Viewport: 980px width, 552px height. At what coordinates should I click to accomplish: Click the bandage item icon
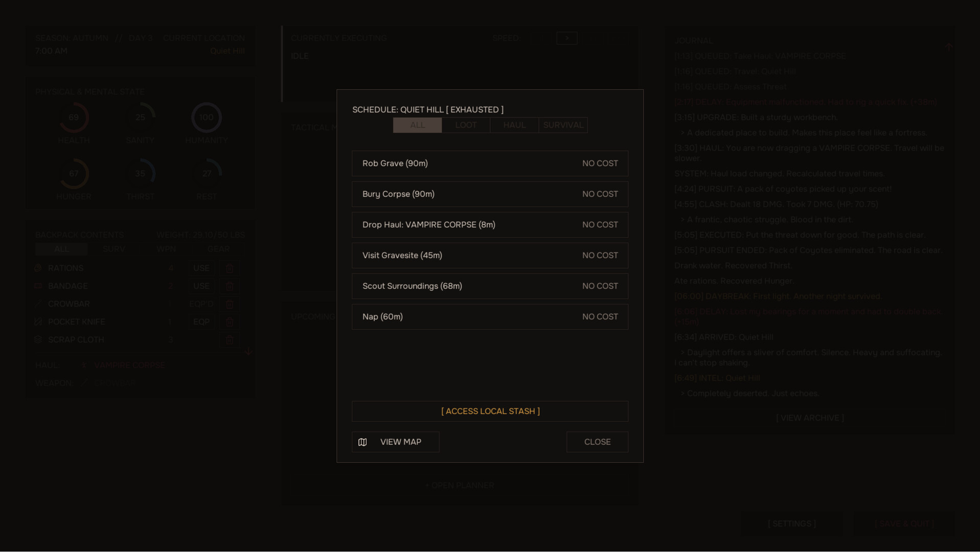[x=38, y=286]
